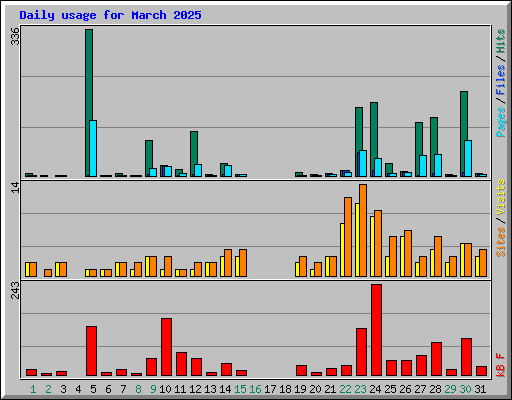Select the red KB bar for day 23
The height and width of the screenshot is (400, 512).
[361, 352]
